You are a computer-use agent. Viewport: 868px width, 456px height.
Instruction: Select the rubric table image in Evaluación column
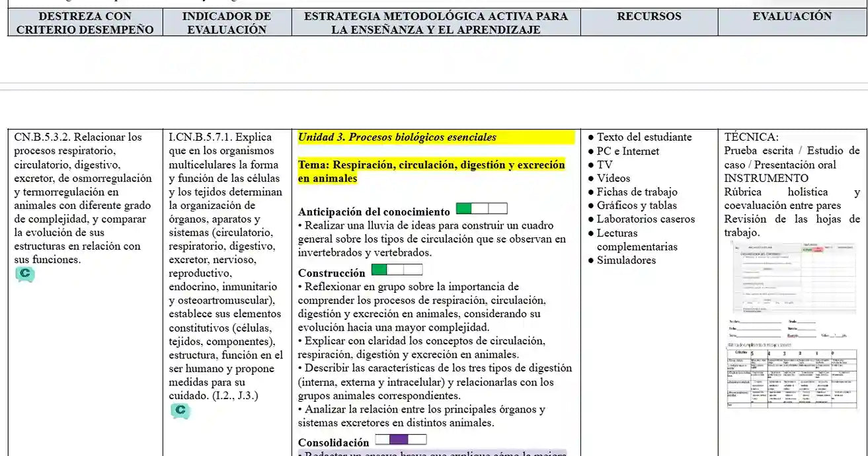(792, 376)
